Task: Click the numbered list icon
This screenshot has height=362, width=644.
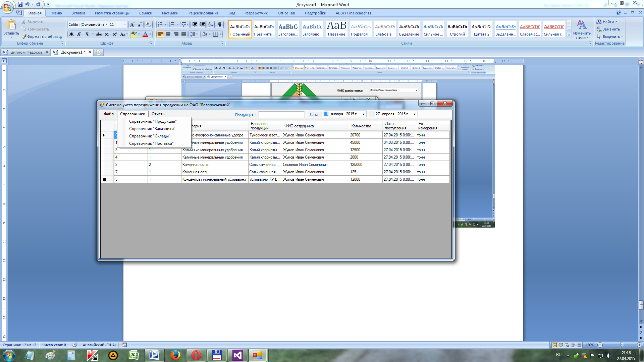Action: (172, 24)
